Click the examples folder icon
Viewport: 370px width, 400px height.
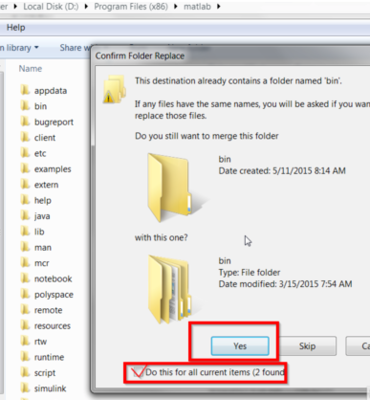[25, 169]
